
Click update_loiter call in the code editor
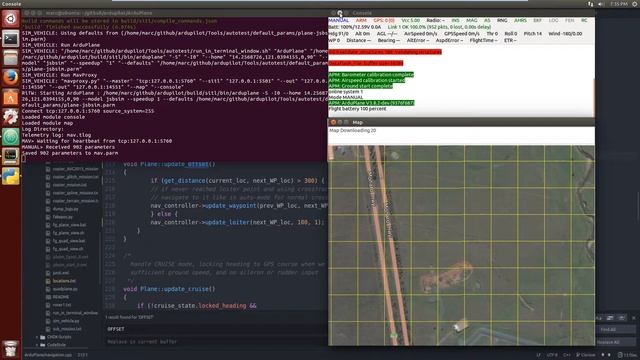point(227,222)
